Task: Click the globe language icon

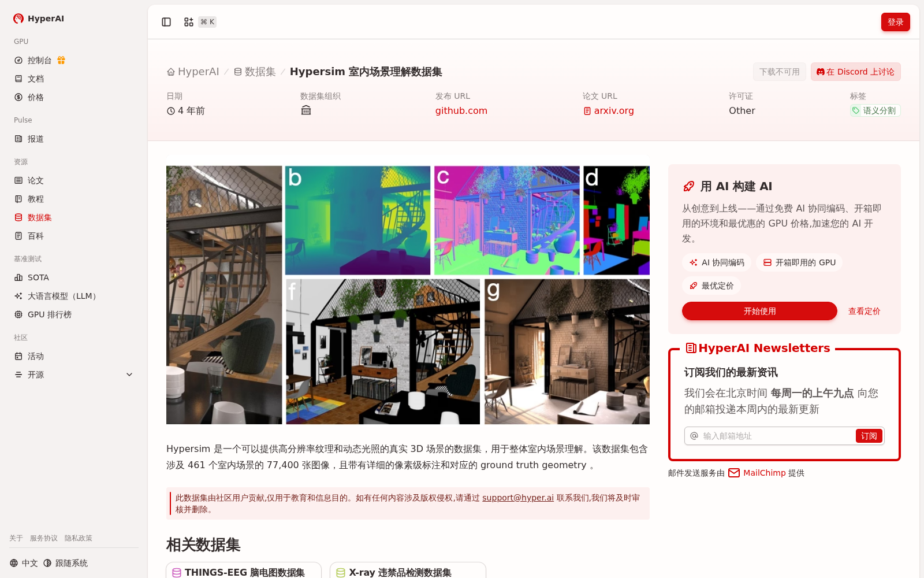Action: 14,563
